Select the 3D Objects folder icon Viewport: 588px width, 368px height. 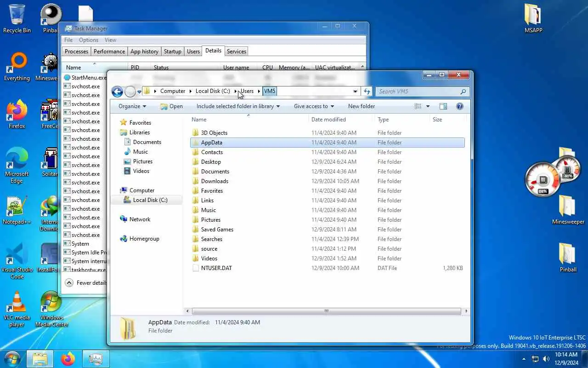(x=195, y=133)
